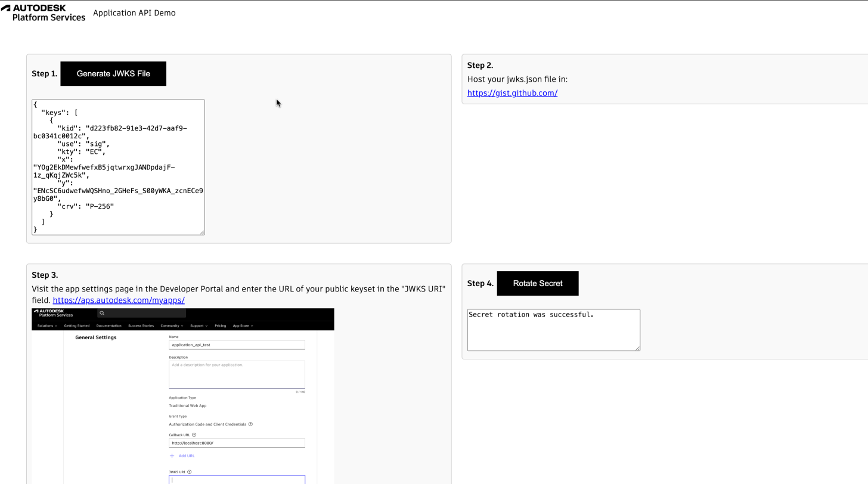Viewport: 868px width, 484px height.
Task: Expand the Community dropdown
Action: pyautogui.click(x=171, y=325)
